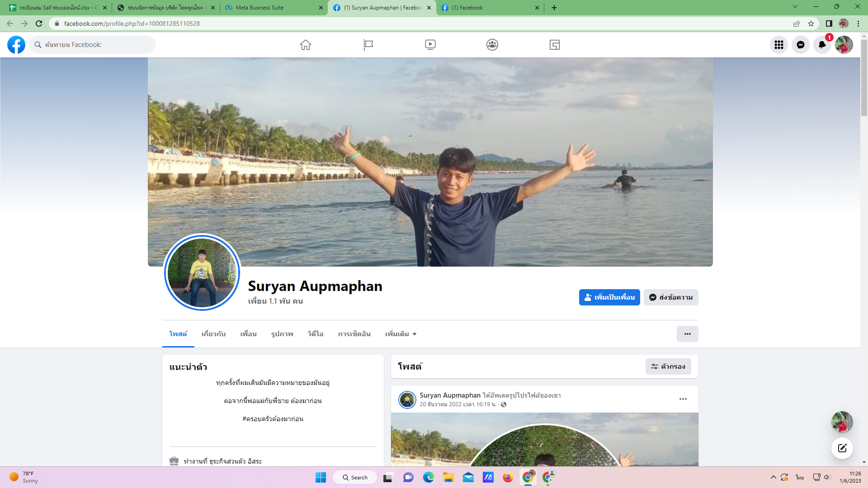The width and height of the screenshot is (868, 488).
Task: Open the Facebook menu grid icon
Action: [x=778, y=45]
